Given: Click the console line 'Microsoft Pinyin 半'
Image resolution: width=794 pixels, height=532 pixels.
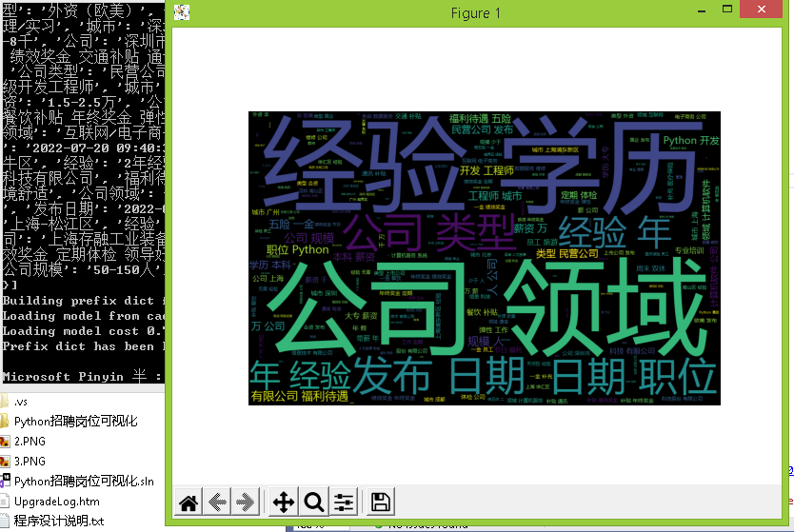Looking at the screenshot, I should pyautogui.click(x=83, y=377).
